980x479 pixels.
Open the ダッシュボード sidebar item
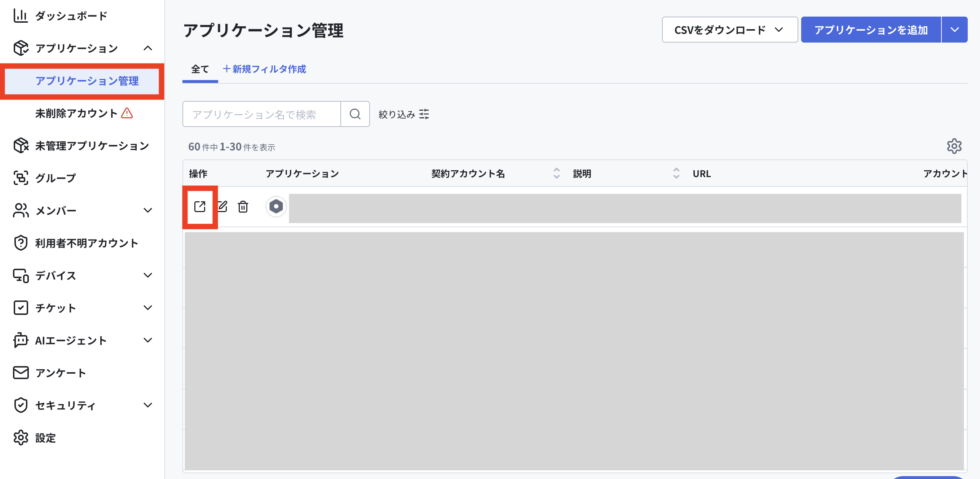71,16
